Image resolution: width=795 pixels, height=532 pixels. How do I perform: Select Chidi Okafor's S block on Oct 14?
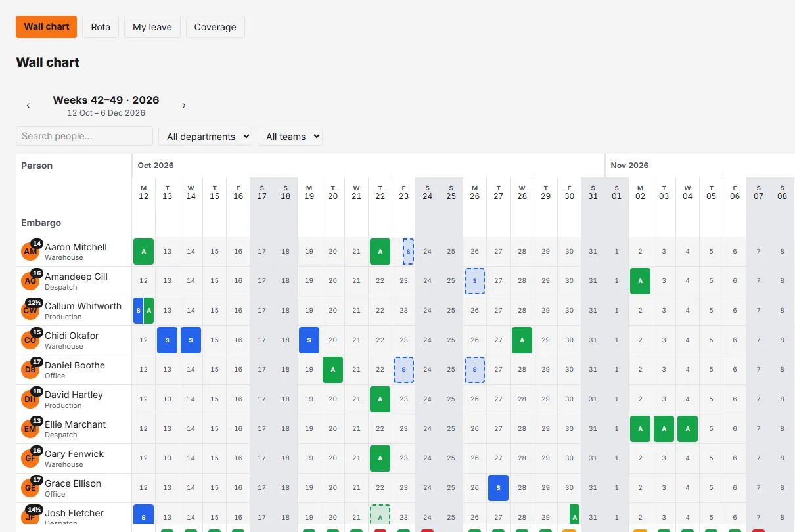tap(191, 340)
